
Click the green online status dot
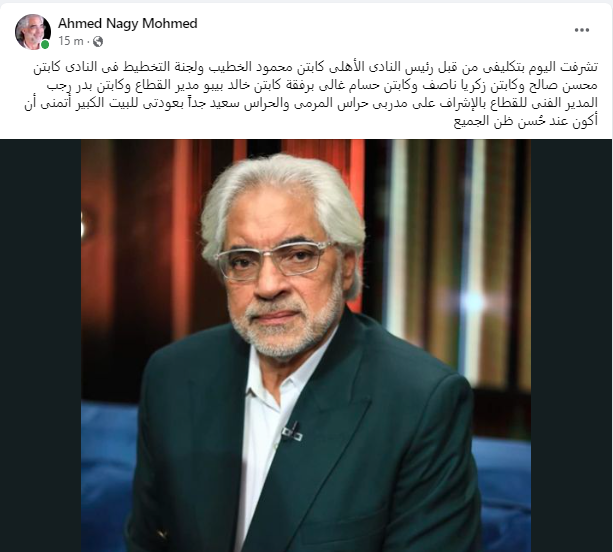[45, 45]
